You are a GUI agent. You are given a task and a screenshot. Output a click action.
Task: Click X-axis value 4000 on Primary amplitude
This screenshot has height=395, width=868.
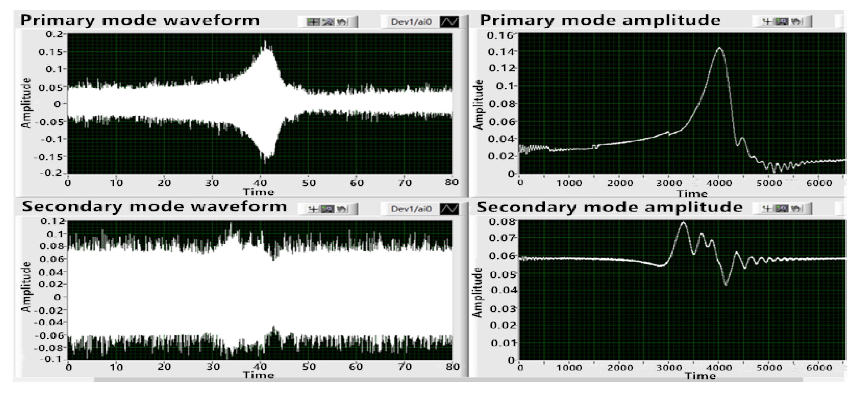click(719, 183)
